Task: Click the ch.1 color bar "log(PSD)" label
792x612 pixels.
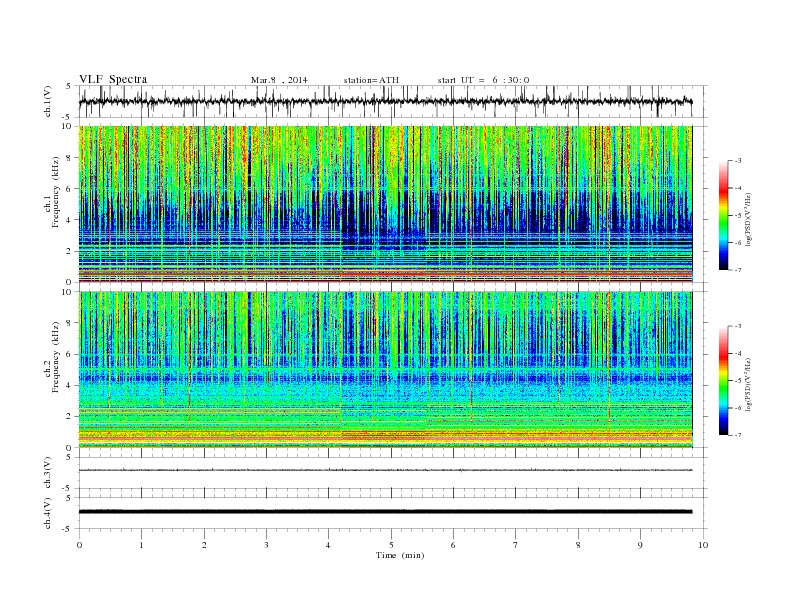Action: [x=748, y=219]
